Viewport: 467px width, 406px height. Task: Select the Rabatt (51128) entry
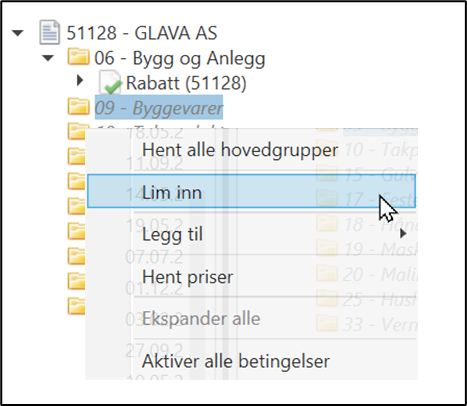click(186, 83)
